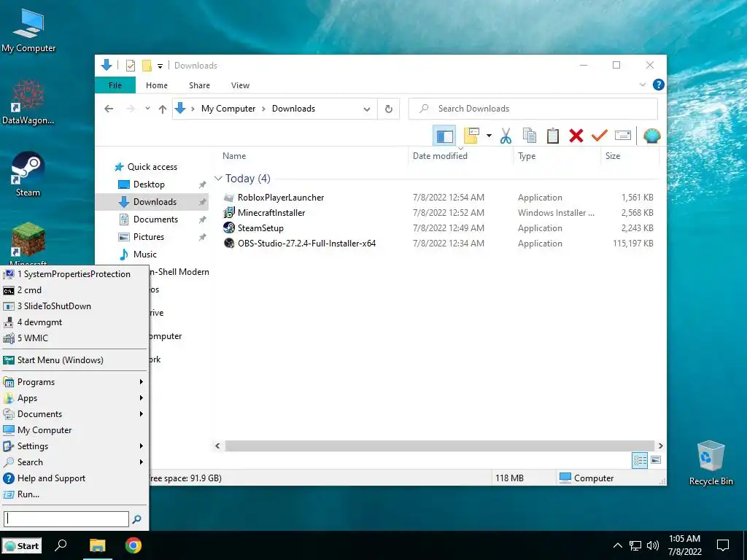Image resolution: width=747 pixels, height=560 pixels.
Task: Select Desktop in navigation pane
Action: tap(149, 184)
